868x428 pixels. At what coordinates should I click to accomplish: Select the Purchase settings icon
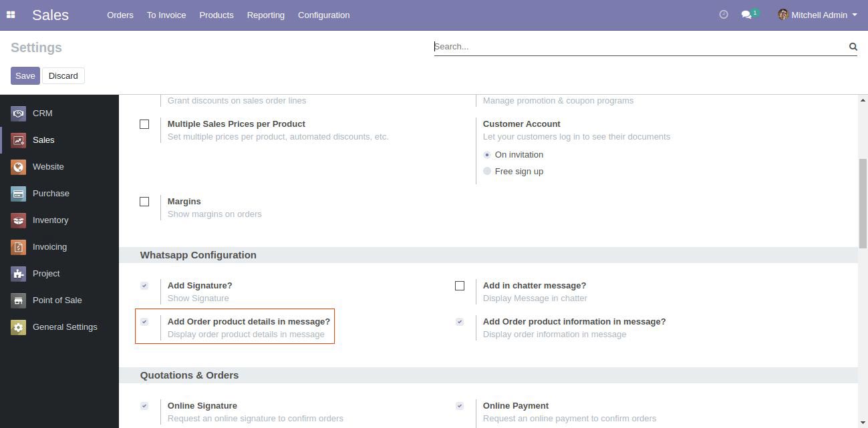coord(19,194)
